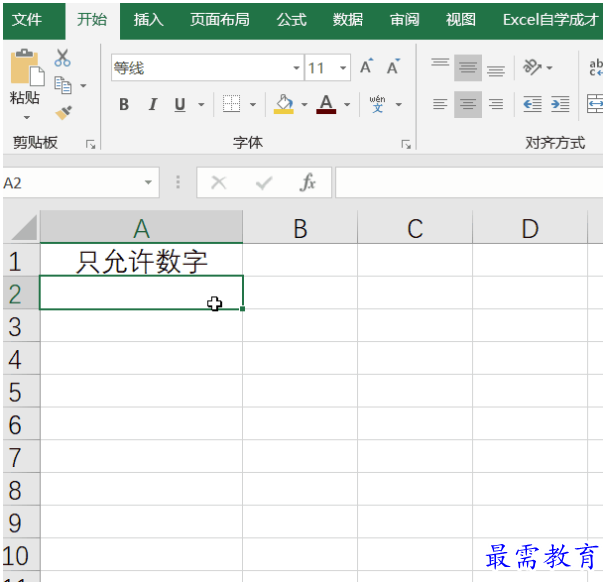Click the phonetic guide wén icon

point(377,104)
